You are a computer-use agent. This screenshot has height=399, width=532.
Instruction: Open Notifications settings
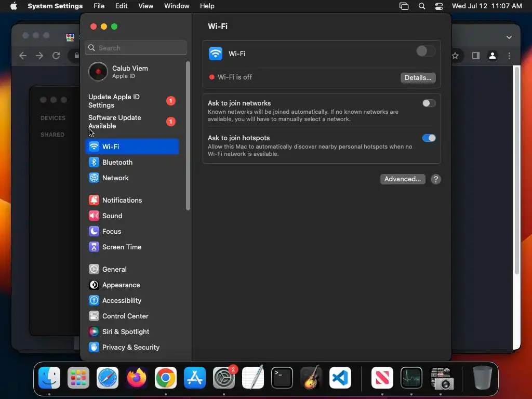pos(132,200)
